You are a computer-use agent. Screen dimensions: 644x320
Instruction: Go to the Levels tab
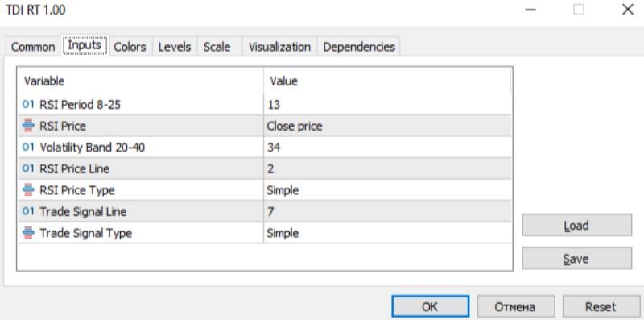point(175,47)
